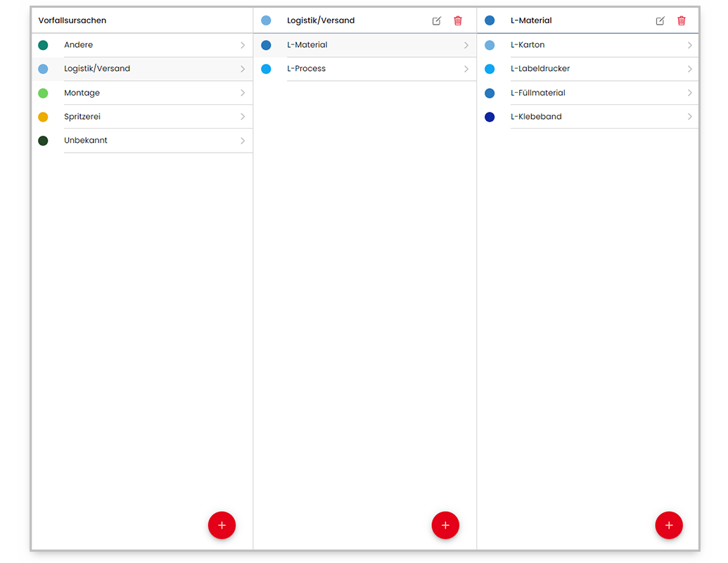
Task: Click the red trash icon for L-Material
Action: [681, 21]
